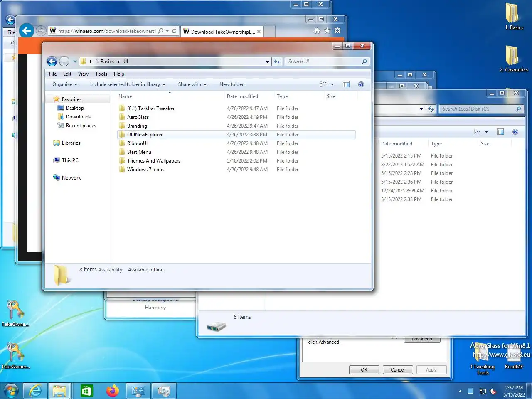The image size is (532, 399).
Task: Open Favorites in navigation pane
Action: [x=71, y=99]
